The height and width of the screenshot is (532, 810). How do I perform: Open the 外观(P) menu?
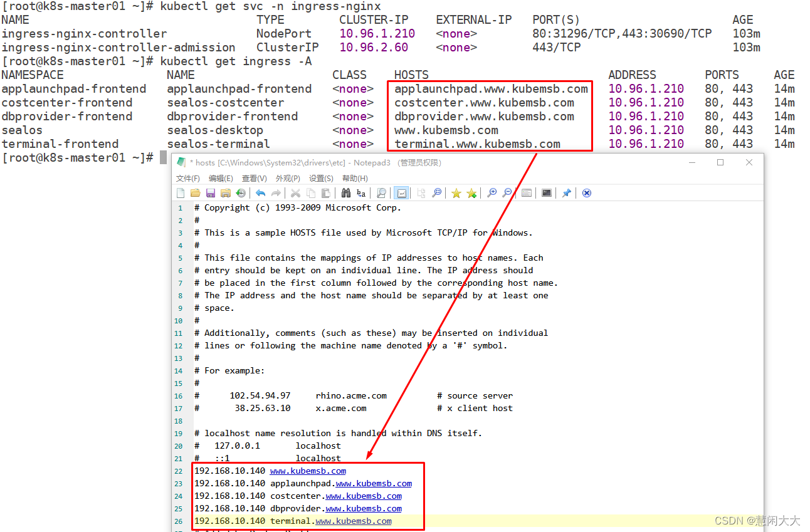[288, 179]
